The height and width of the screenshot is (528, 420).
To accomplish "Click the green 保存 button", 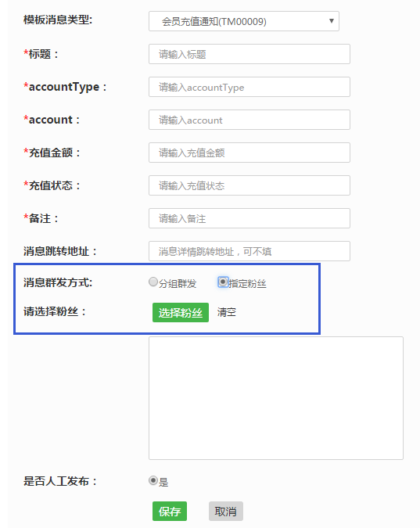I will pyautogui.click(x=170, y=511).
